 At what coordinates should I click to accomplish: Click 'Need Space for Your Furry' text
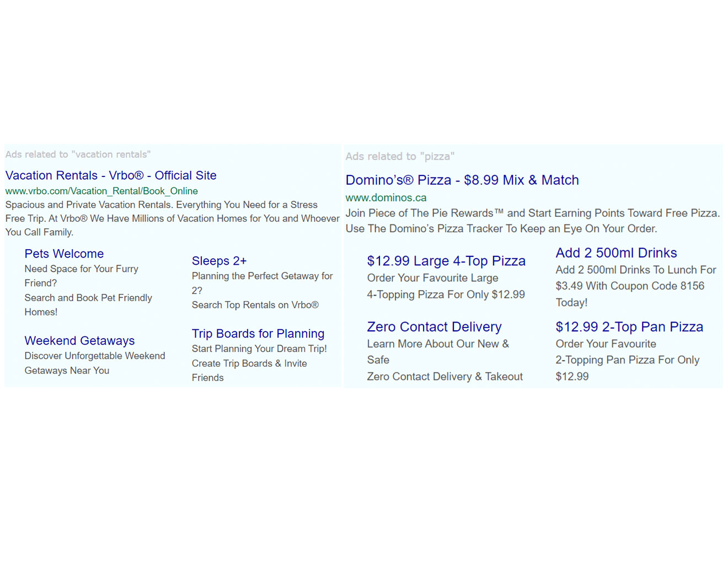pyautogui.click(x=82, y=269)
